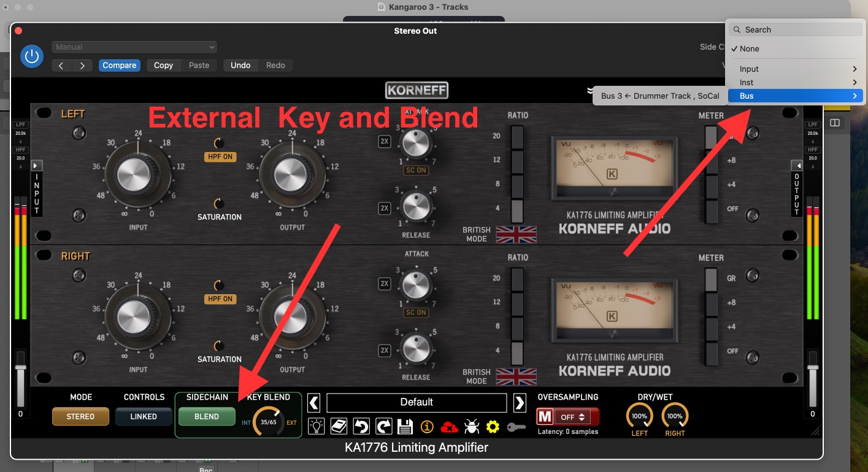This screenshot has width=868, height=472.
Task: Select the next preset arrow
Action: (520, 403)
